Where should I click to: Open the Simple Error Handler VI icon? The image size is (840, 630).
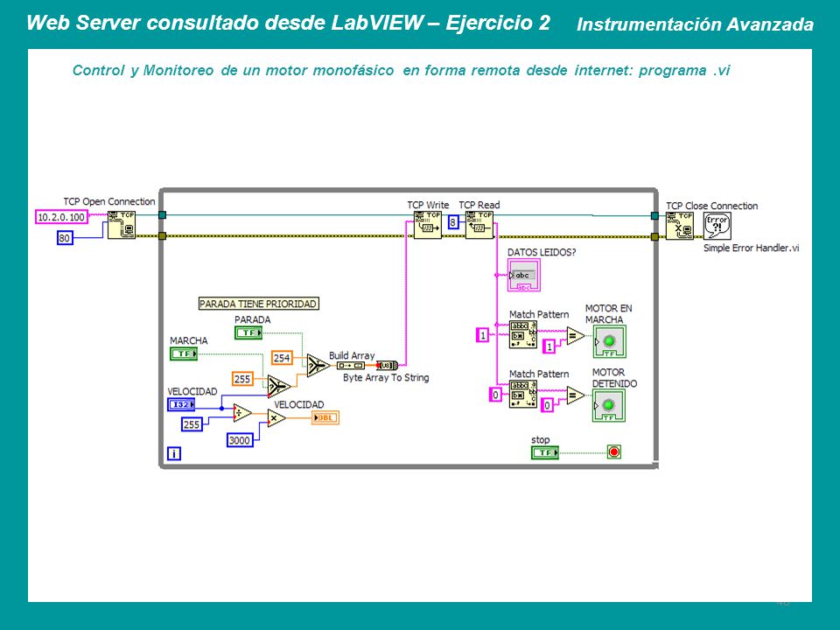717,226
